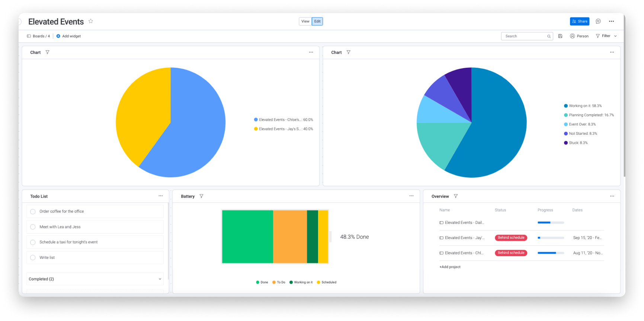Open the top-right dashboard options ellipsis menu
Screen dimensions: 644x321
click(x=611, y=21)
